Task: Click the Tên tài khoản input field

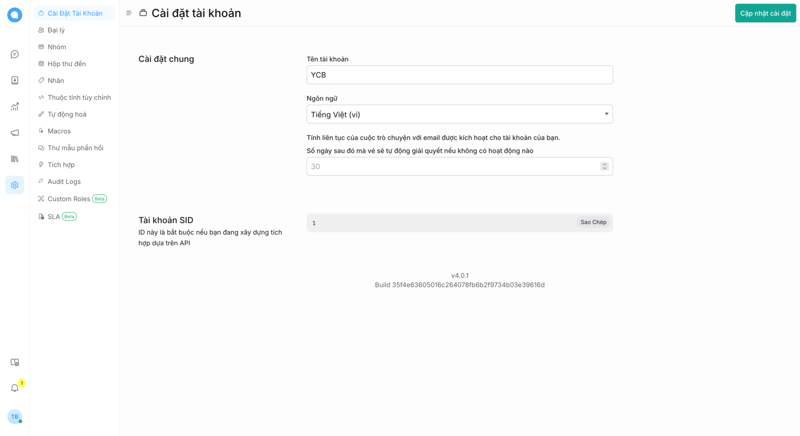Action: pos(459,75)
